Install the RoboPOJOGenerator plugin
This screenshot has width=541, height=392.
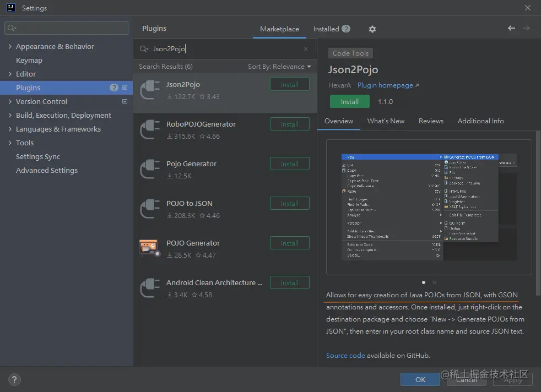(x=289, y=124)
